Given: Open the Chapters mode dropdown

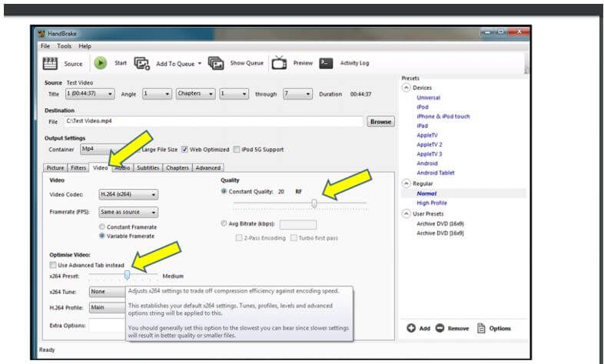Looking at the screenshot, I should point(196,94).
